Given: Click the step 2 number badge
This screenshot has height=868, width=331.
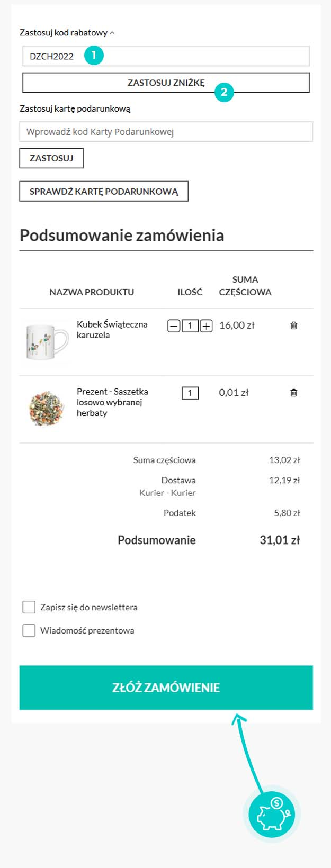Looking at the screenshot, I should (224, 92).
